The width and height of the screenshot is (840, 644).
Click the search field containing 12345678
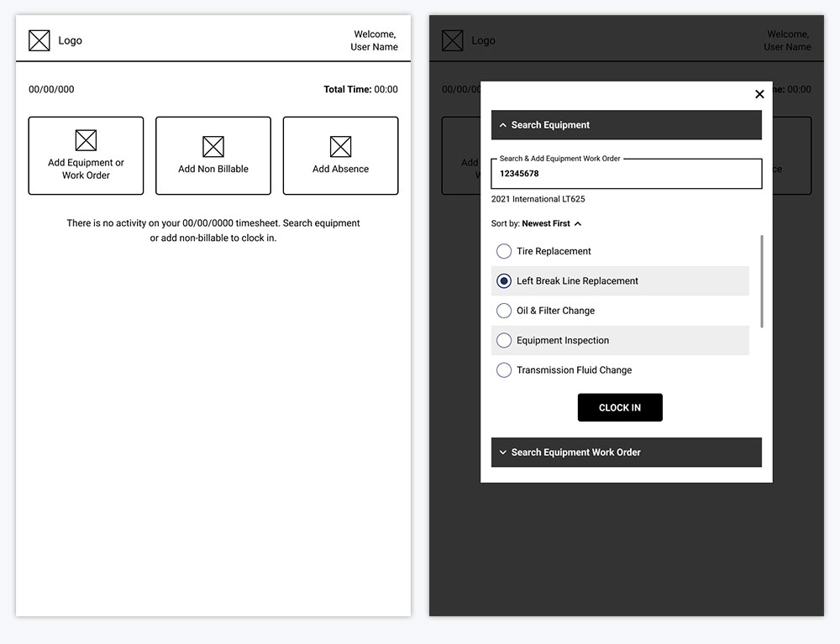coord(626,173)
